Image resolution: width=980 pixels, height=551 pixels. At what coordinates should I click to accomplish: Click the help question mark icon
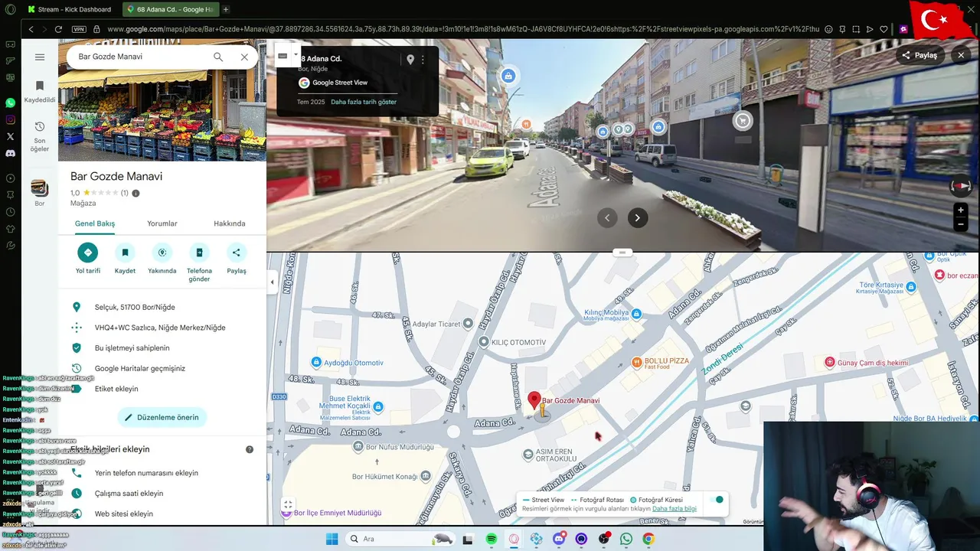click(x=250, y=449)
